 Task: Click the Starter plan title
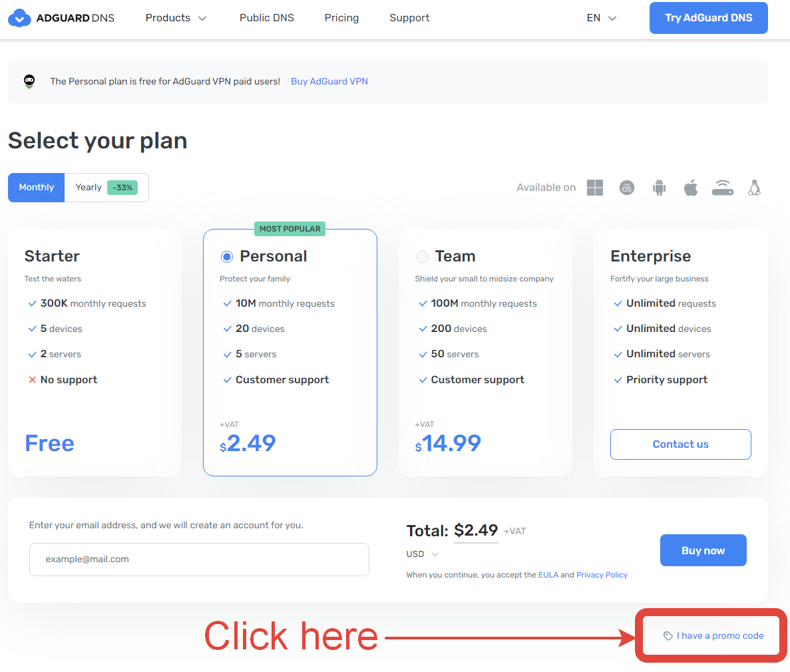click(52, 256)
